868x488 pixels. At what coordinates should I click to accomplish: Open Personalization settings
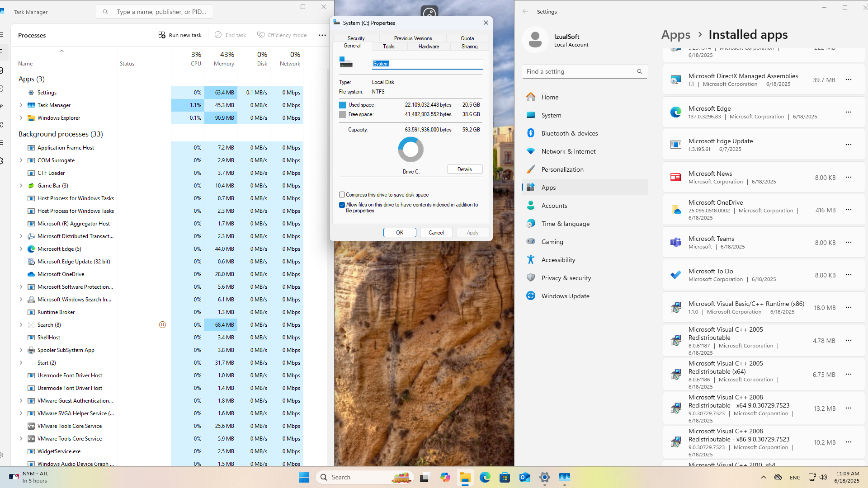(x=585, y=169)
